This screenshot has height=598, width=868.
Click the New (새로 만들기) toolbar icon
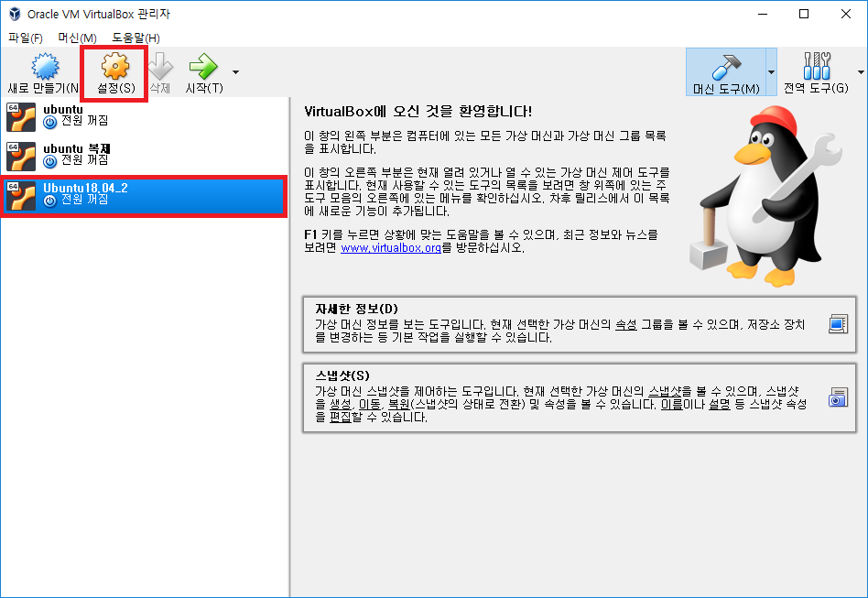tap(45, 67)
